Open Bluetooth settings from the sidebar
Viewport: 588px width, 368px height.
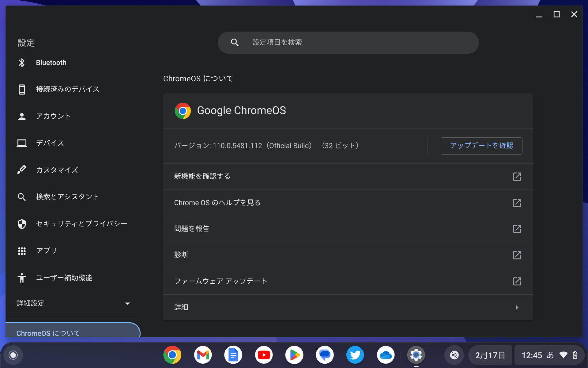(51, 62)
